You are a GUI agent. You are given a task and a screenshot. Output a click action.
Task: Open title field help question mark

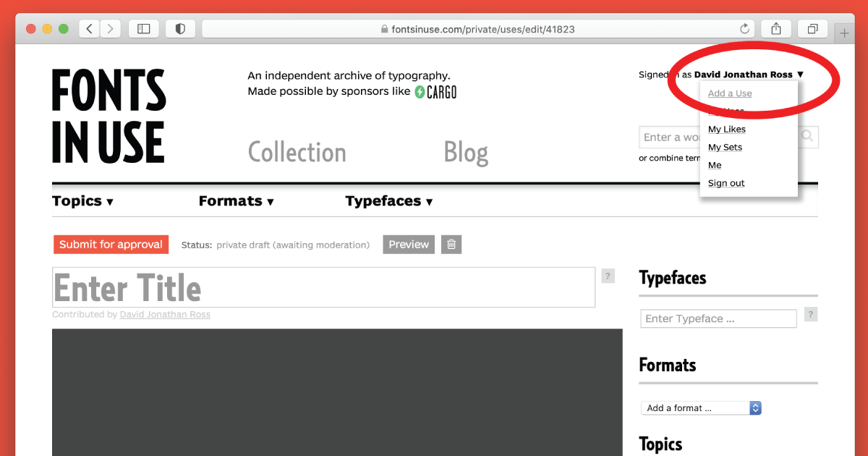pos(608,276)
